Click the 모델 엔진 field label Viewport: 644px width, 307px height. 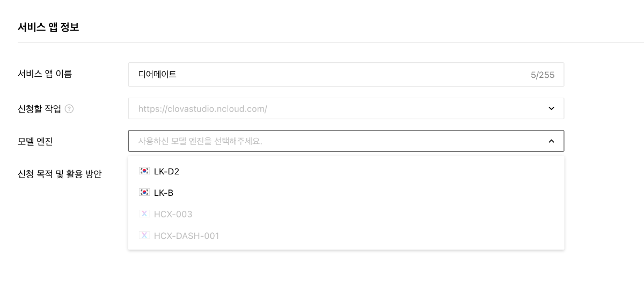point(35,142)
